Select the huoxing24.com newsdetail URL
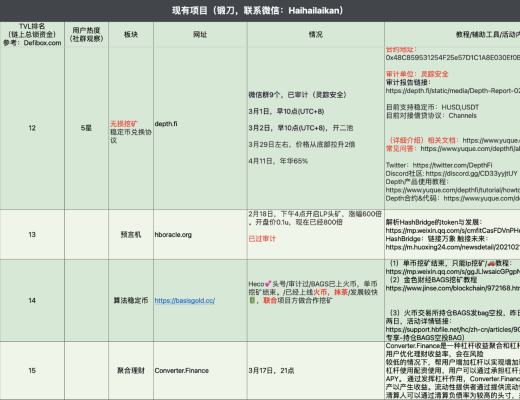Screen dimensions: 520x400 point(453,247)
